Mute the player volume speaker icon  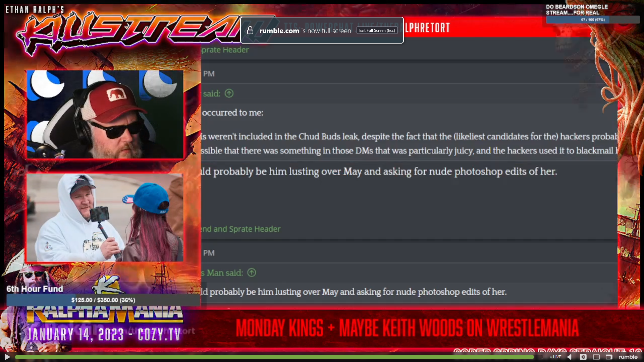[x=570, y=357]
